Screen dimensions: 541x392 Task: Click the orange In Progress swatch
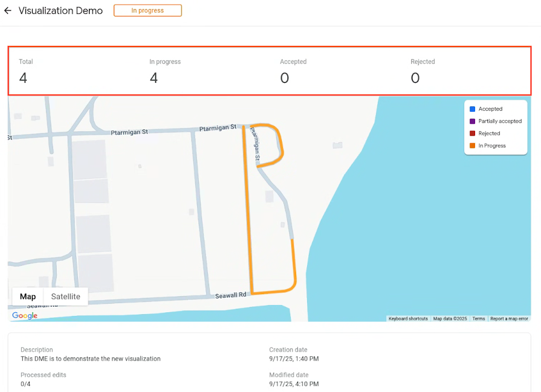[472, 146]
